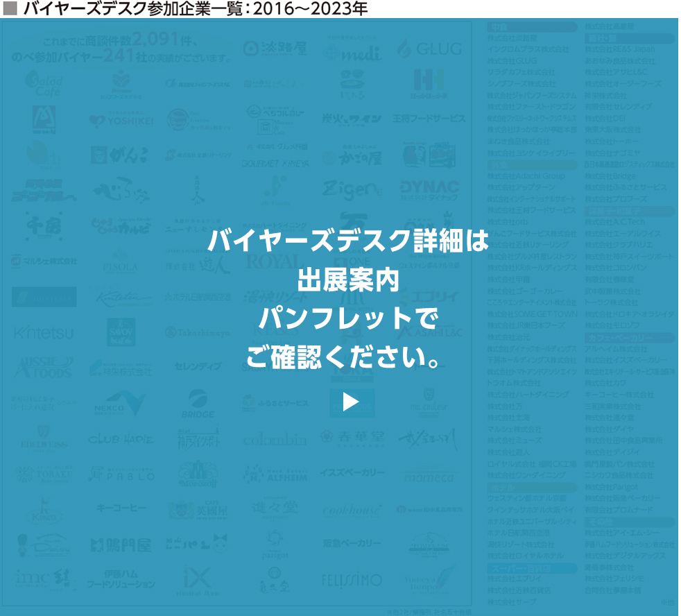The image size is (681, 616).
Task: Click the がんこ logo
Action: pos(119,155)
